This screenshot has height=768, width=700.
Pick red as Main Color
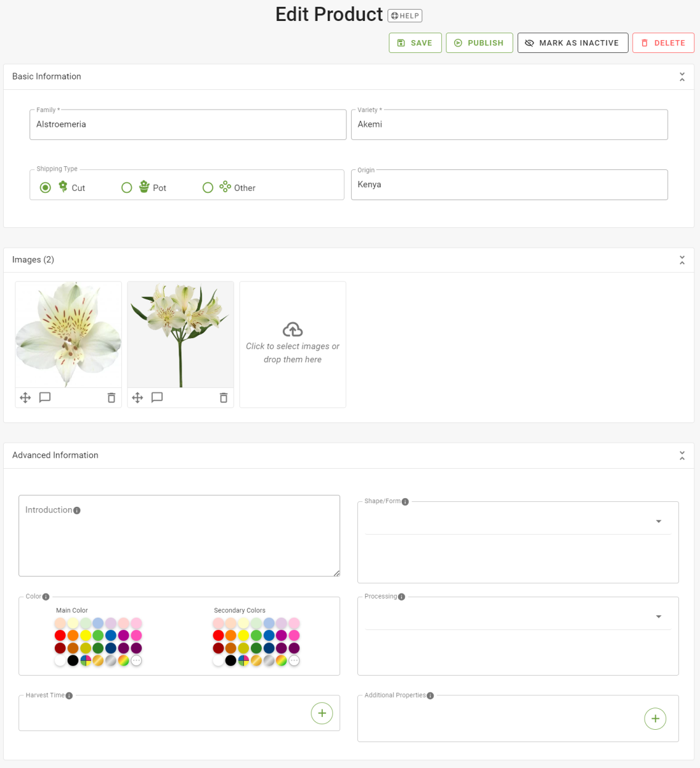tap(60, 636)
